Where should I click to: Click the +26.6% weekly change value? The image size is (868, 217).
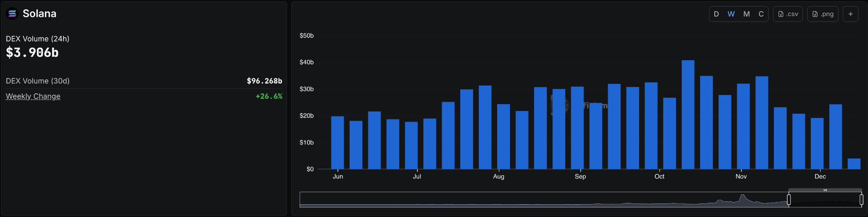pyautogui.click(x=269, y=96)
